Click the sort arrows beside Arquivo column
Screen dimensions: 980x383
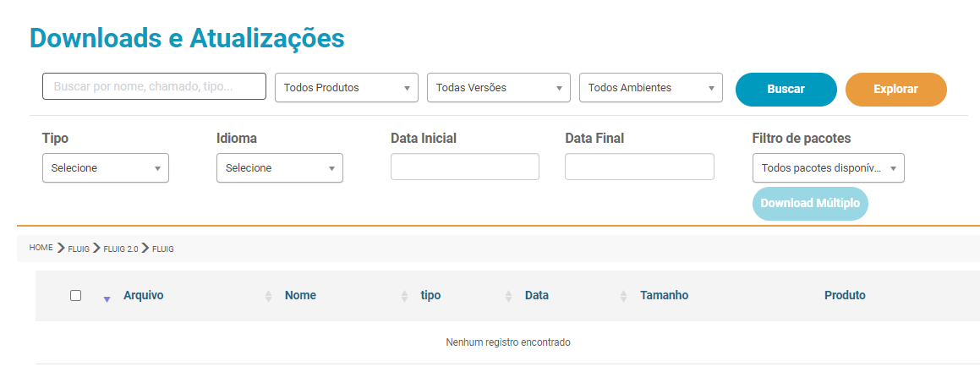[107, 297]
